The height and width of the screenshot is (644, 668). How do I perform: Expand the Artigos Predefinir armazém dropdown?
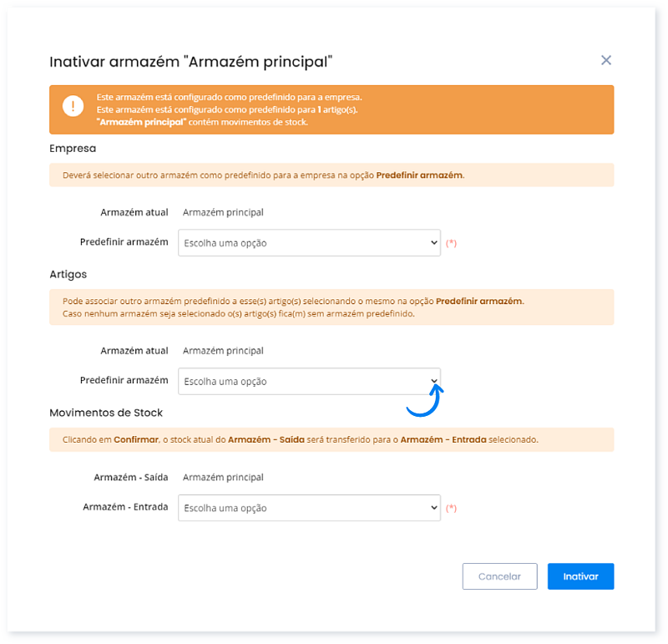point(309,382)
